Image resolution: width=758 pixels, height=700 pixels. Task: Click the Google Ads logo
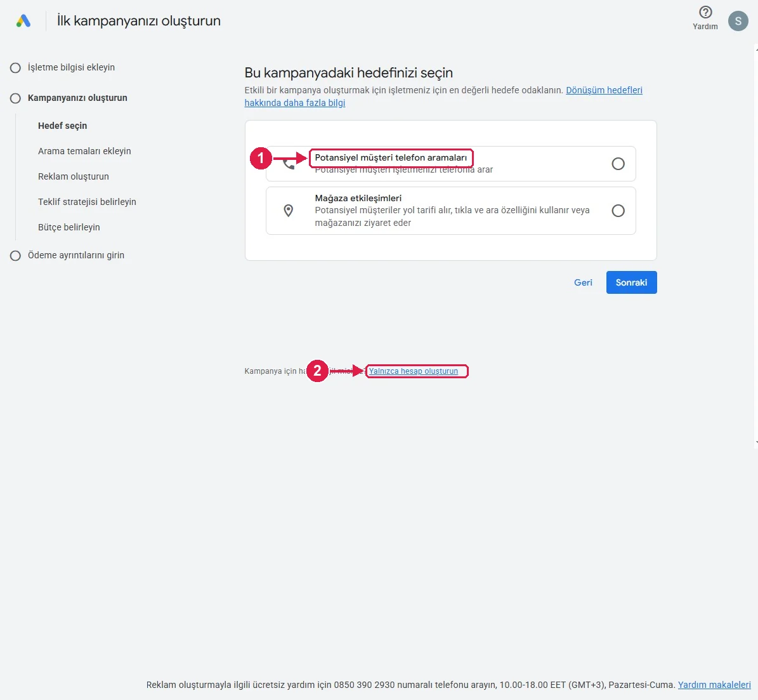(23, 21)
